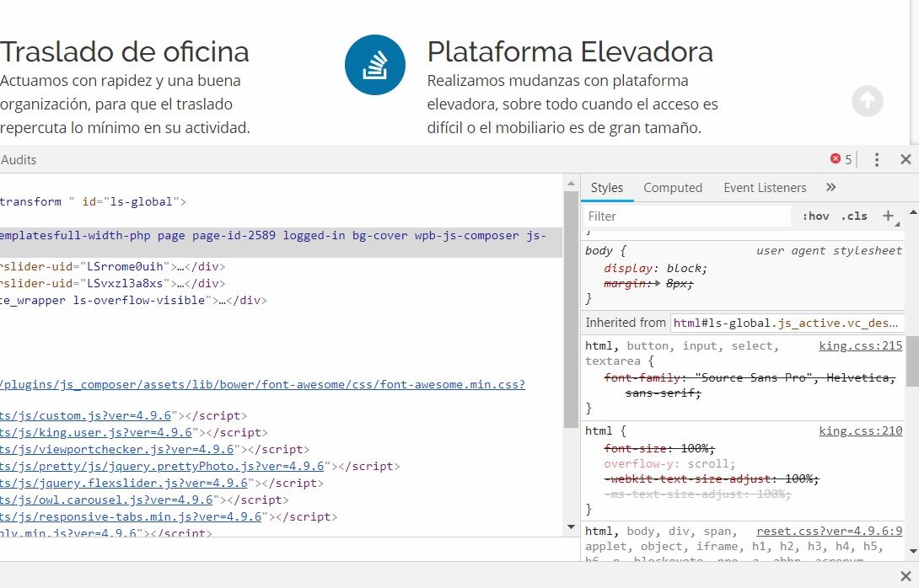Click the Traslado de oficina heading

pyautogui.click(x=125, y=51)
